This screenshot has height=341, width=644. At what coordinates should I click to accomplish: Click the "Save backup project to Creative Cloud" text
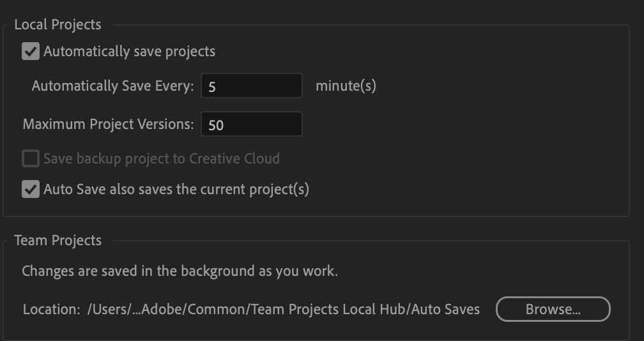(161, 158)
